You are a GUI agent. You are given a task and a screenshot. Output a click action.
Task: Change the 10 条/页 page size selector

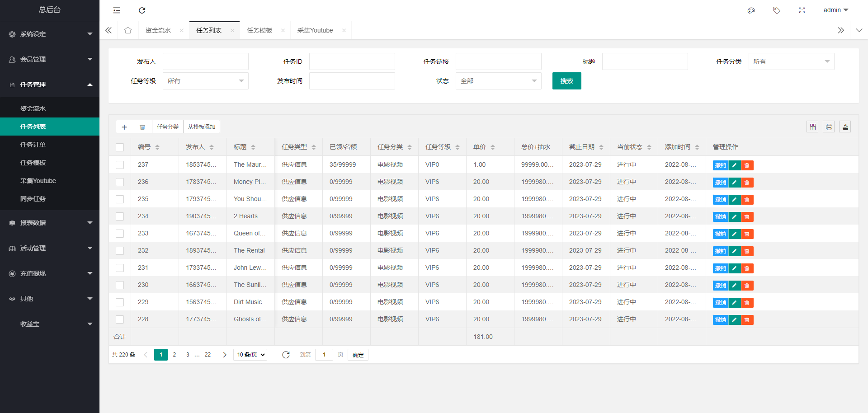(250, 355)
